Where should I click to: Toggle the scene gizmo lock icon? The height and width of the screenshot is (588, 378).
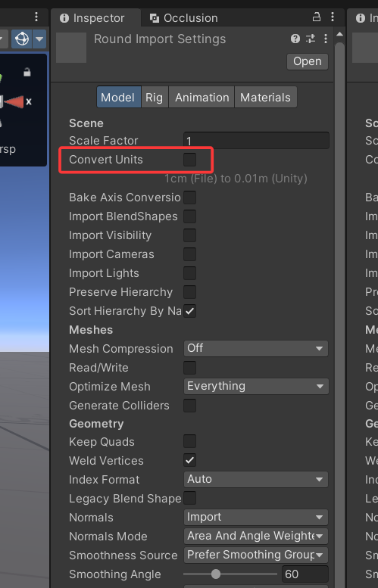tap(27, 72)
